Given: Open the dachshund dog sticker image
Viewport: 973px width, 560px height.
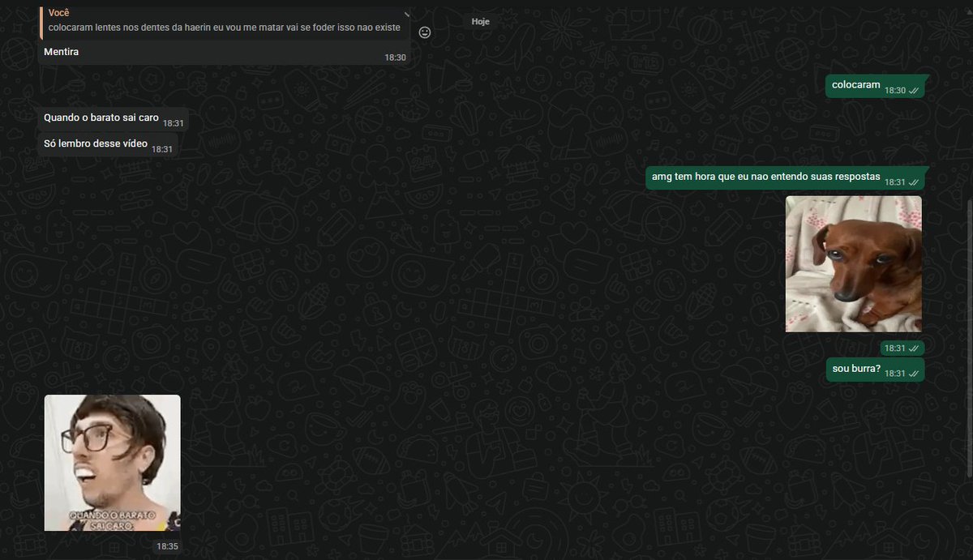Looking at the screenshot, I should coord(854,264).
